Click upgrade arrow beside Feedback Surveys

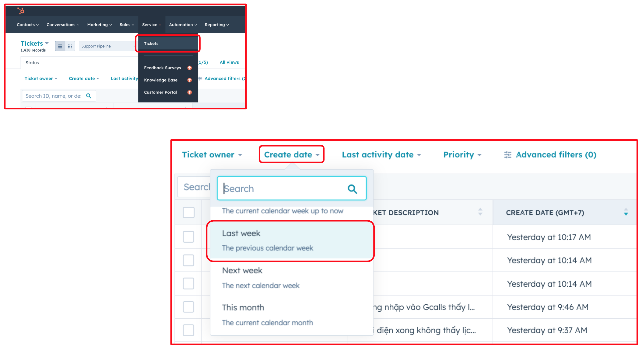coord(189,68)
